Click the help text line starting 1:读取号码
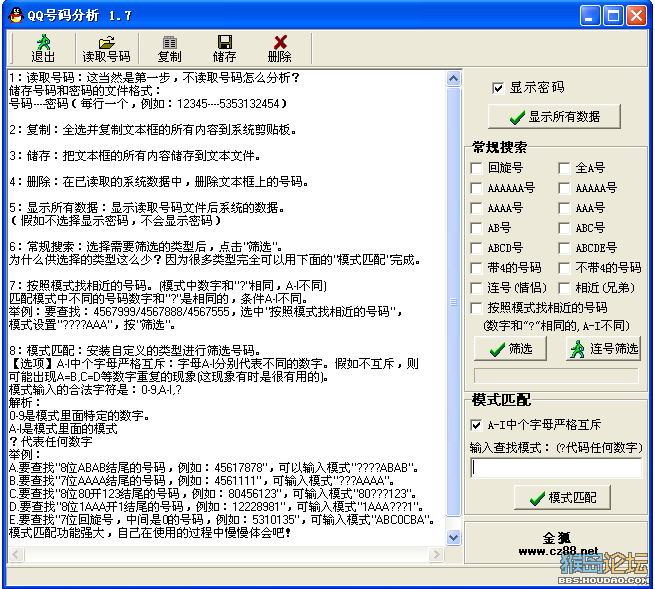The height and width of the screenshot is (589, 655). (x=154, y=78)
